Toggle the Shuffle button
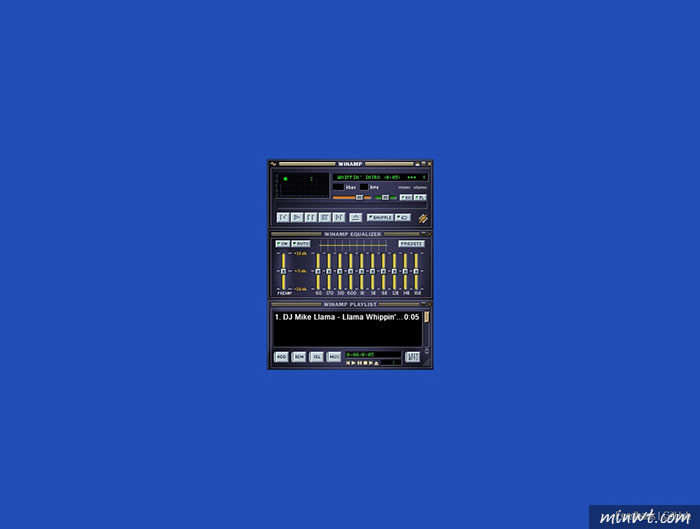Screen dimensions: 700x529 click(380, 217)
